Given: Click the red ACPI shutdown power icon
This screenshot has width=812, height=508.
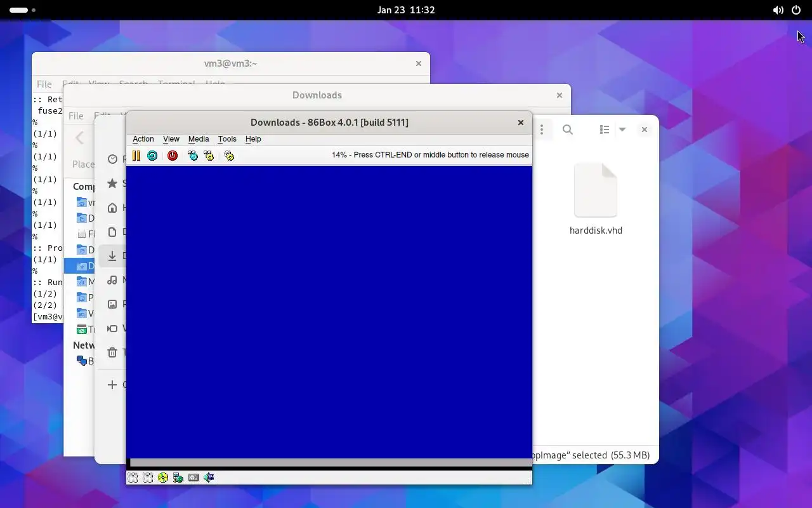Looking at the screenshot, I should coord(173,156).
